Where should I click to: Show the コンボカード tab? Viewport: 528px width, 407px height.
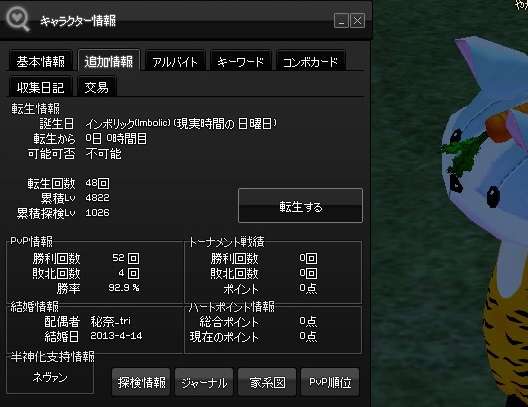coord(310,61)
